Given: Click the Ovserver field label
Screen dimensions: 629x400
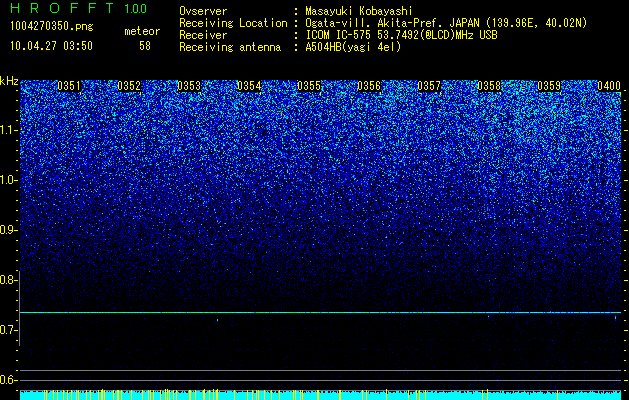Looking at the screenshot, I should [x=203, y=11].
